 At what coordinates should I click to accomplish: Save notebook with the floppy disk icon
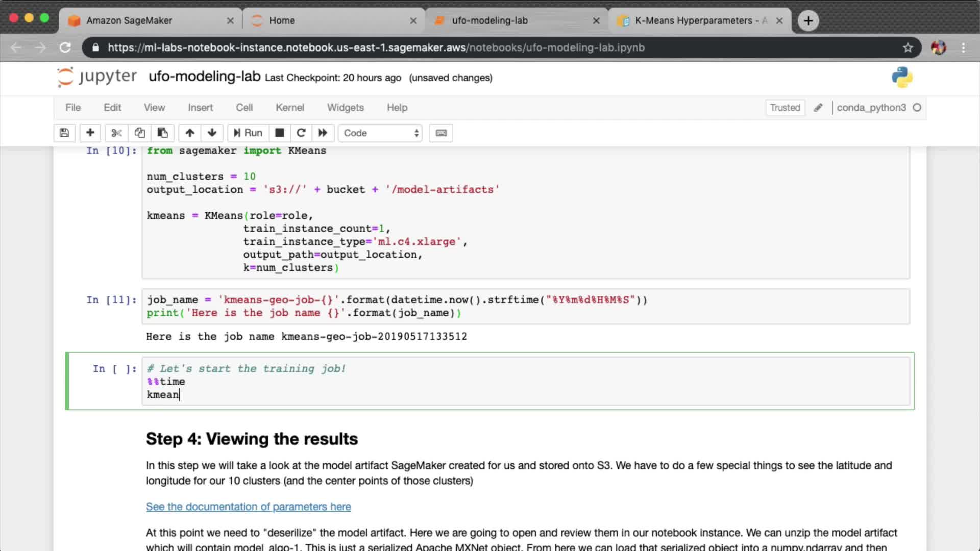tap(64, 133)
